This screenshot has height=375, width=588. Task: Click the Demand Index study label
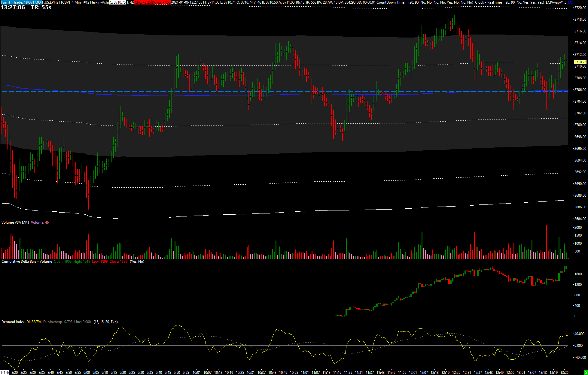coord(13,322)
